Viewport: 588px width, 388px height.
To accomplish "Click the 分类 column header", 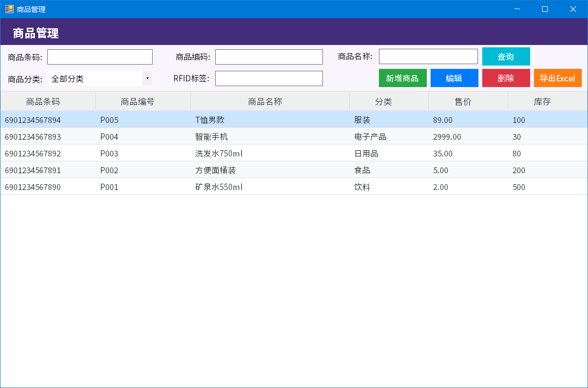I will coord(389,101).
